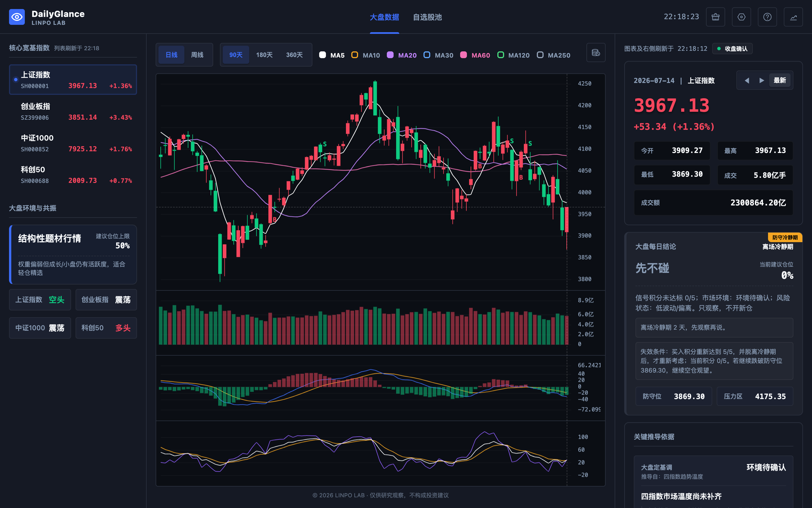Switch to 自选股池 tab
The image size is (812, 508).
427,17
